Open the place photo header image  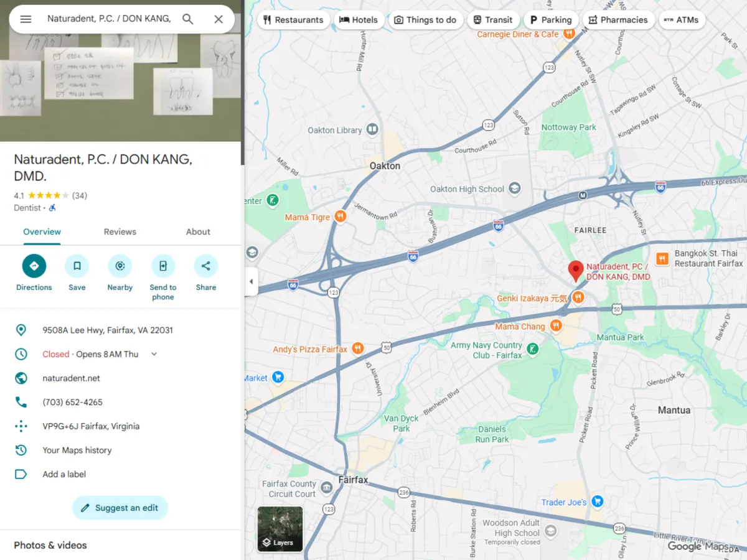pyautogui.click(x=120, y=71)
